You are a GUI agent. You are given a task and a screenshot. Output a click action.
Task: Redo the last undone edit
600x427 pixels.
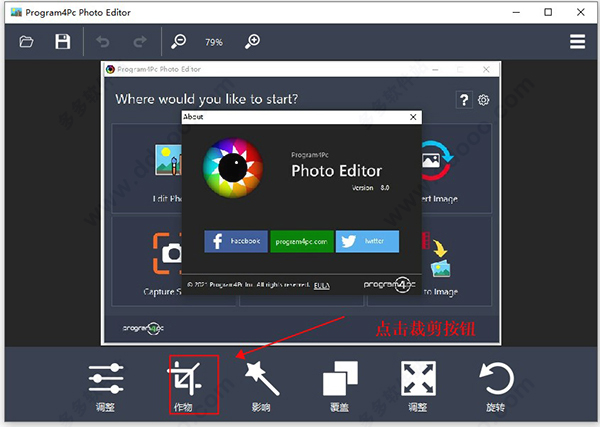tap(140, 41)
